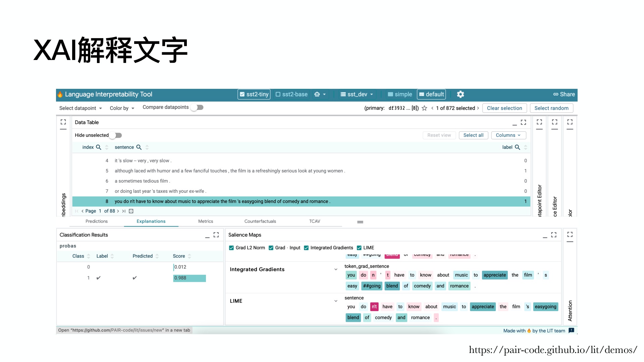This screenshot has width=644, height=362.
Task: Toggle the Compare datapoints switch
Action: pyautogui.click(x=198, y=108)
